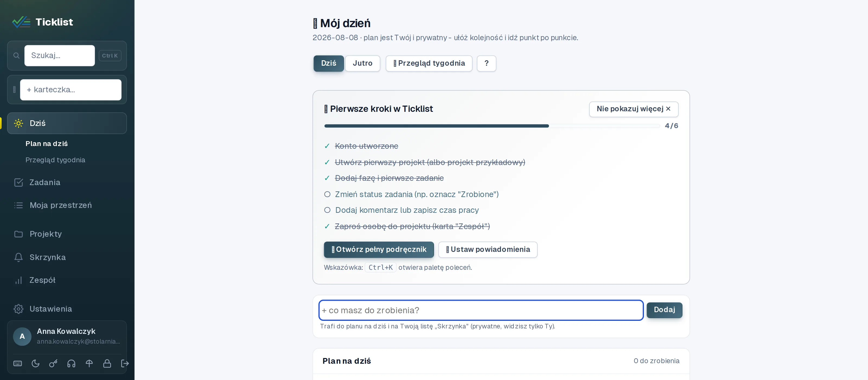Switch to the Jutro tab
The height and width of the screenshot is (380, 868).
(363, 64)
